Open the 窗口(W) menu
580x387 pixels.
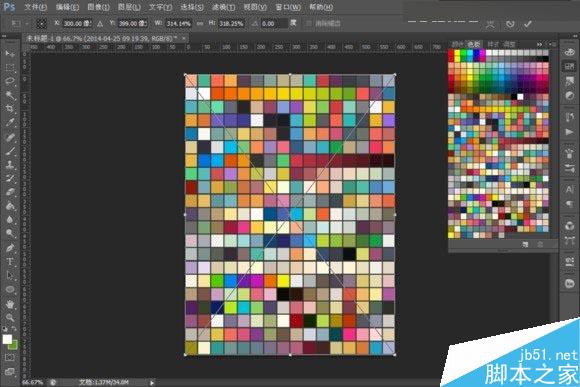288,7
